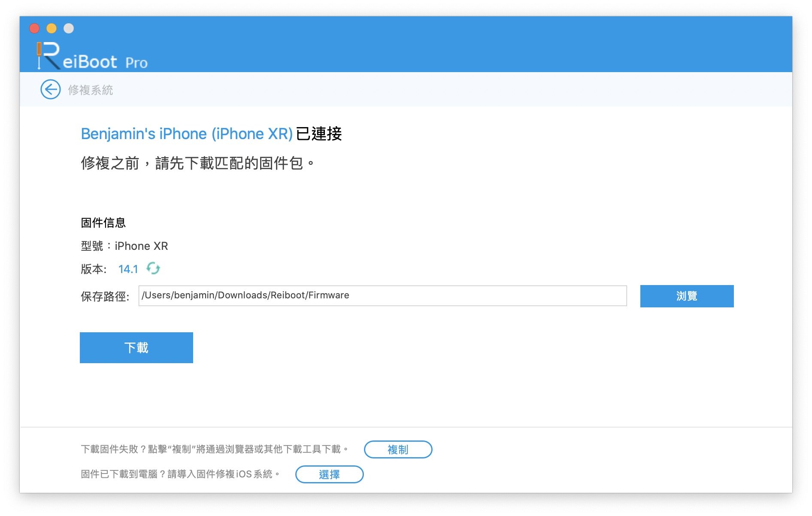This screenshot has width=812, height=516.
Task: Click the import downloaded firmware hint text
Action: [x=180, y=474]
